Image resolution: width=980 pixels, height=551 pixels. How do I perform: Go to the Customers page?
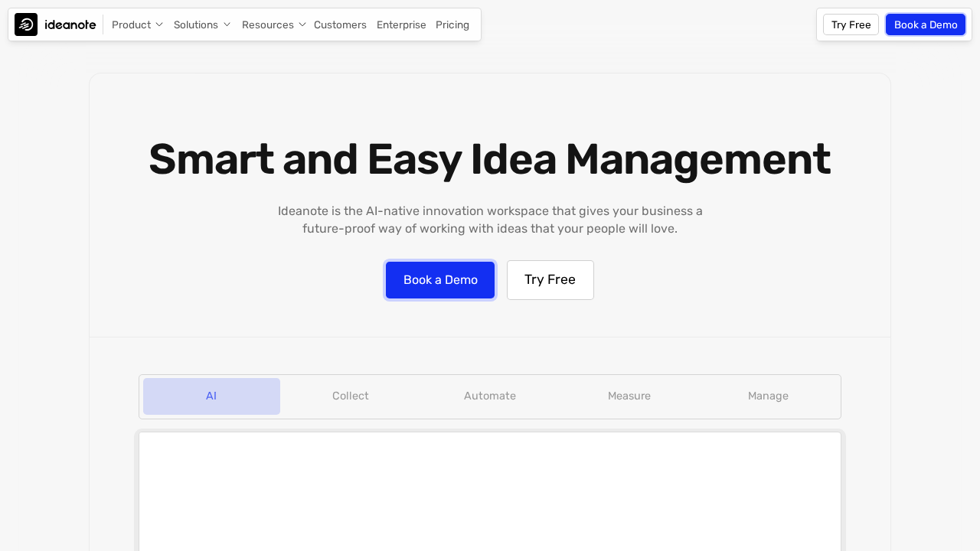340,24
